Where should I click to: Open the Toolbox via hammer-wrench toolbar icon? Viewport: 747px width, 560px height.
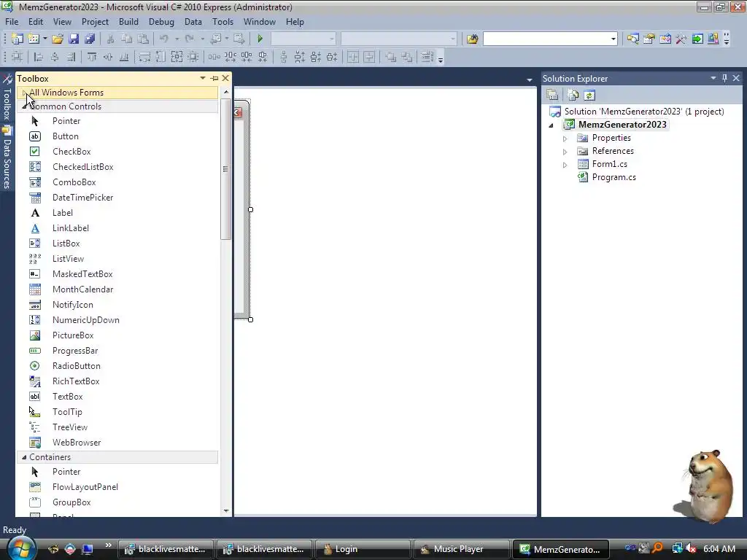(681, 39)
